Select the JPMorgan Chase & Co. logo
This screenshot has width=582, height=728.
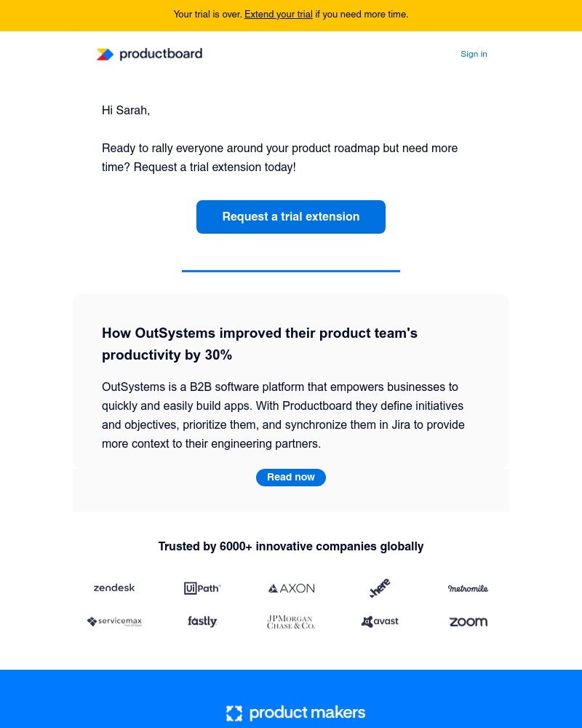pos(291,621)
